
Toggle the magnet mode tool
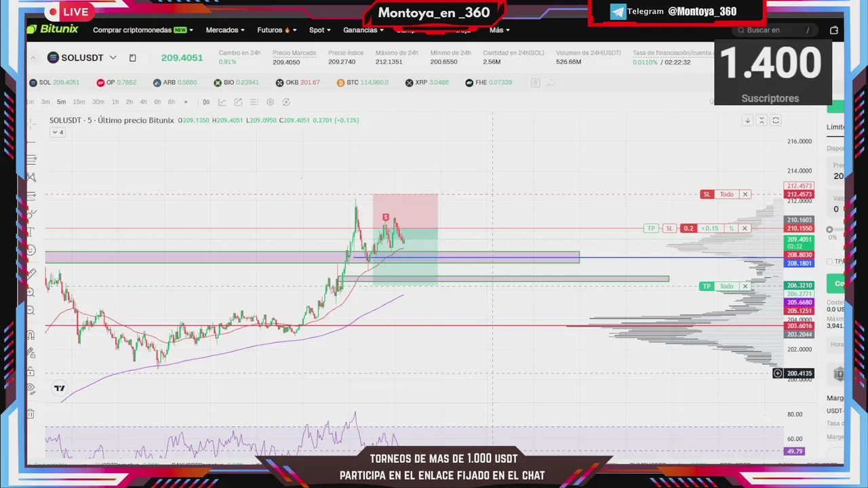click(x=31, y=335)
